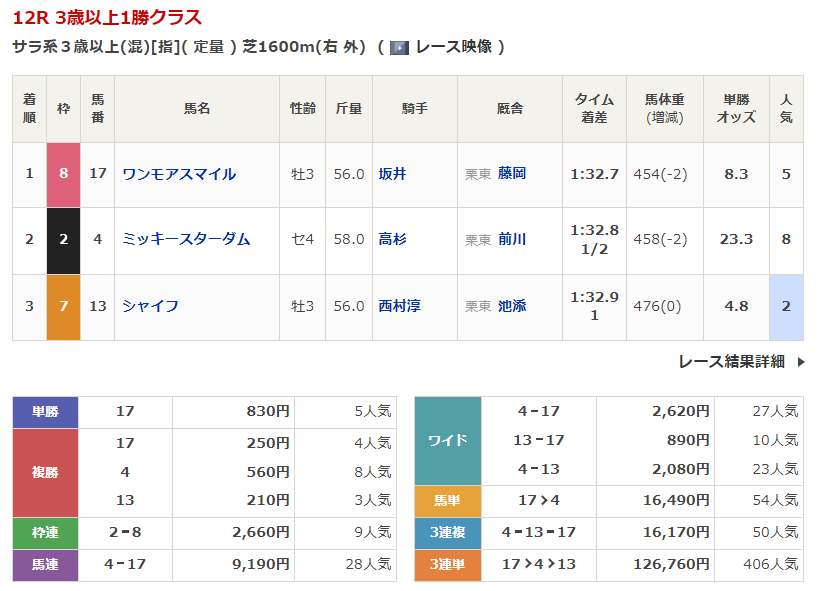Click the pink frame 8 swatch
The width and height of the screenshot is (818, 591).
coord(64,174)
